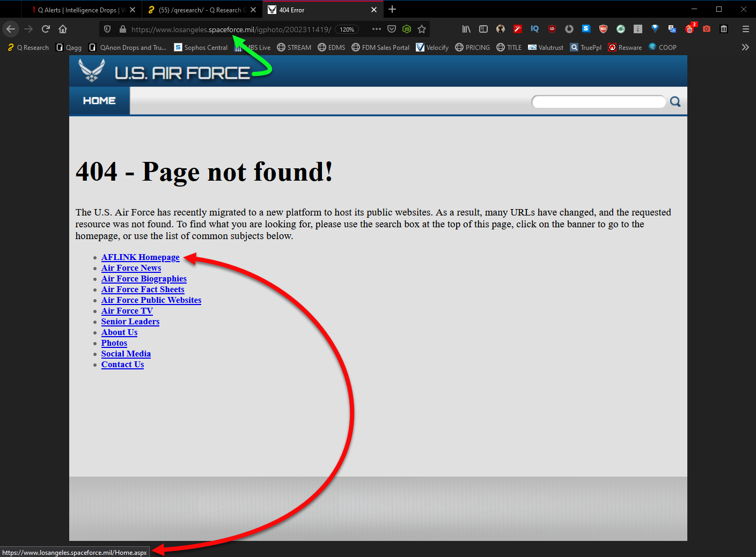
Task: Open the extension with badge 3
Action: [690, 28]
